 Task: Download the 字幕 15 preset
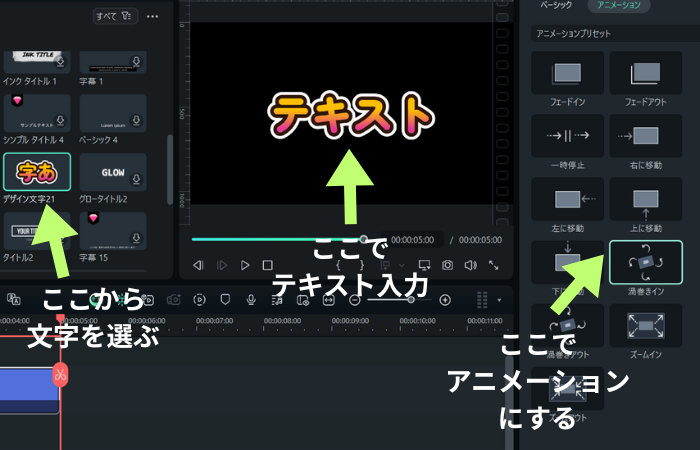[136, 238]
